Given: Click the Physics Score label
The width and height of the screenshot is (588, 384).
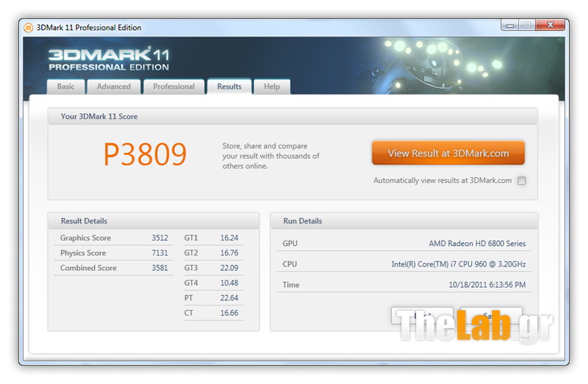Looking at the screenshot, I should point(83,253).
